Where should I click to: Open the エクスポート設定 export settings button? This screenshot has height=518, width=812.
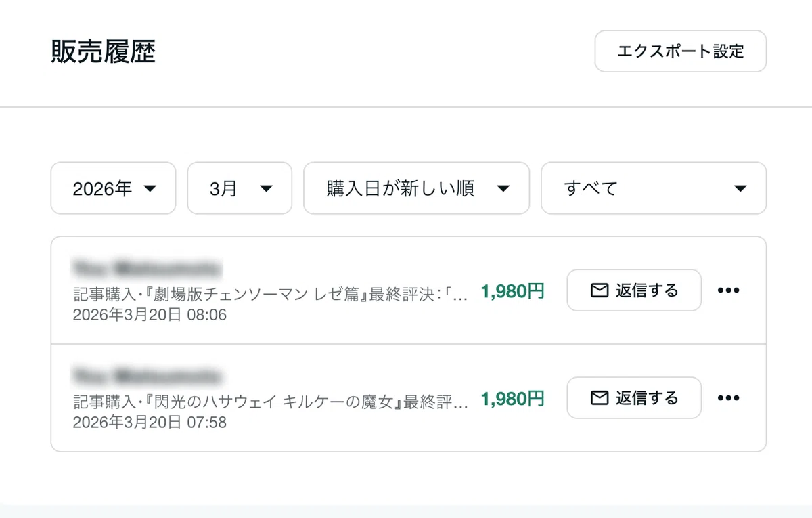click(x=680, y=51)
